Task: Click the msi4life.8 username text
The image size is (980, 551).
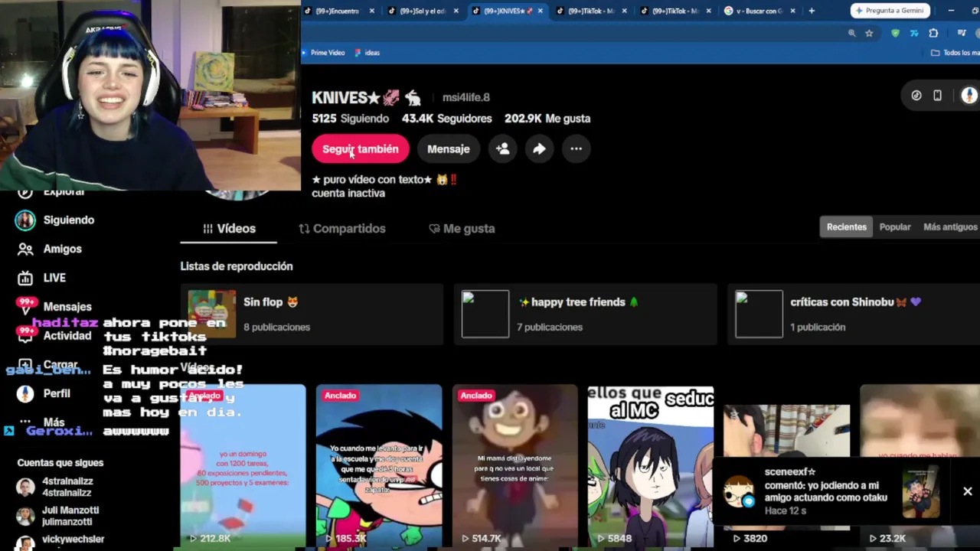Action: [x=466, y=98]
